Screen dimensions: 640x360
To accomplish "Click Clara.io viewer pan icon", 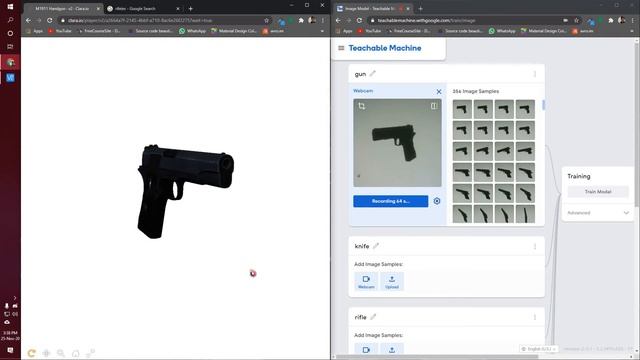I will [46, 353].
